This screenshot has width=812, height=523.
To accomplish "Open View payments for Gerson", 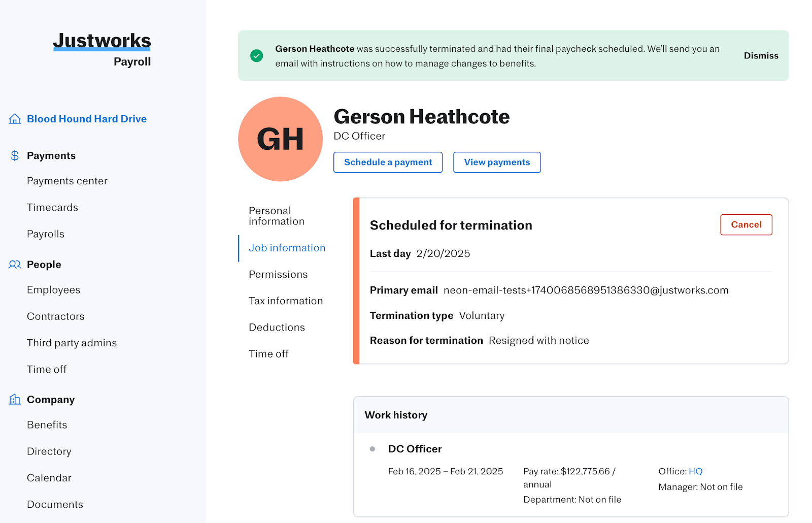I will 497,162.
